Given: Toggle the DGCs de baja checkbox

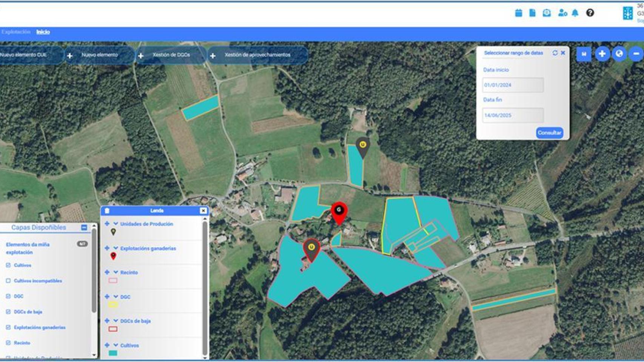Looking at the screenshot, I should 8,312.
